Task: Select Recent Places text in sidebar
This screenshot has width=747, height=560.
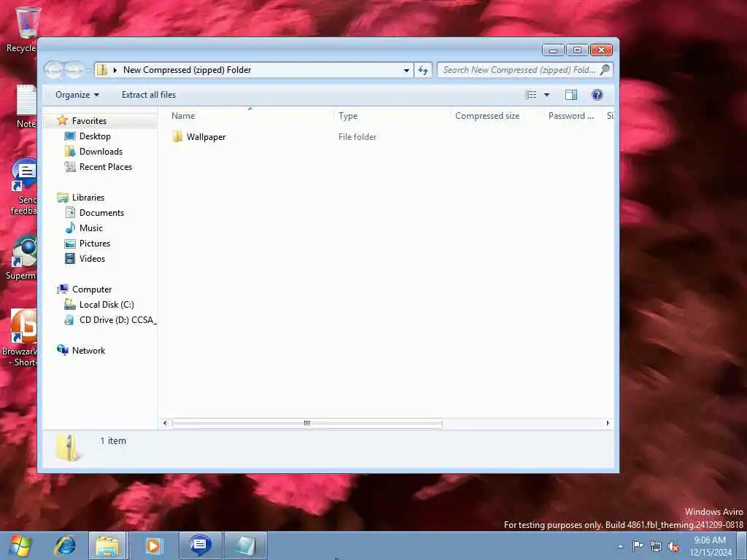Action: (106, 167)
